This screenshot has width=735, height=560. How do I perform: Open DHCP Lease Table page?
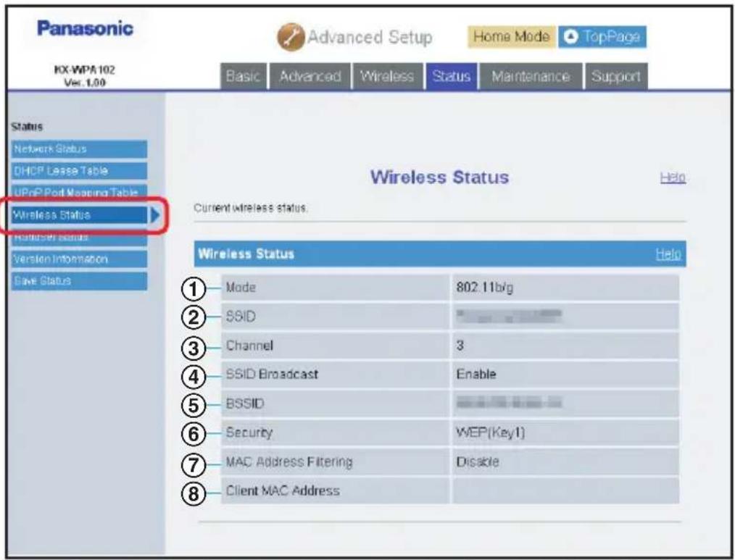point(79,170)
